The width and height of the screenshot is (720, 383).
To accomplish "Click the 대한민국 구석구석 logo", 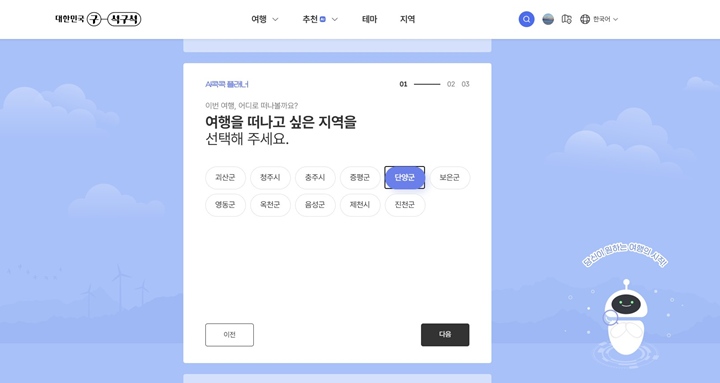I will (x=98, y=19).
